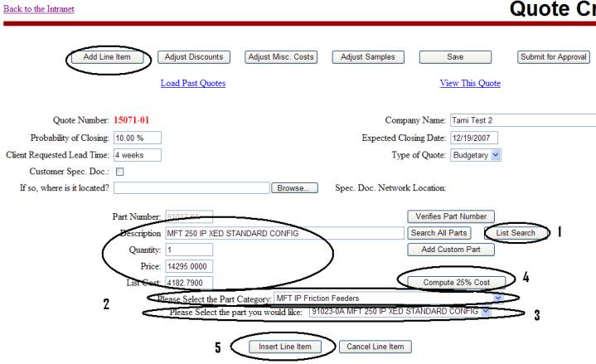Screen dimensions: 596x364
Task: Click the View This Quote link
Action: click(471, 83)
